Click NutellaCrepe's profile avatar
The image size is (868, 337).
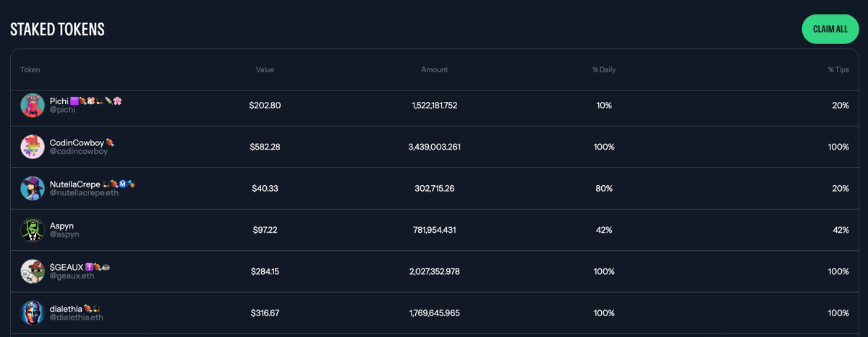click(33, 188)
